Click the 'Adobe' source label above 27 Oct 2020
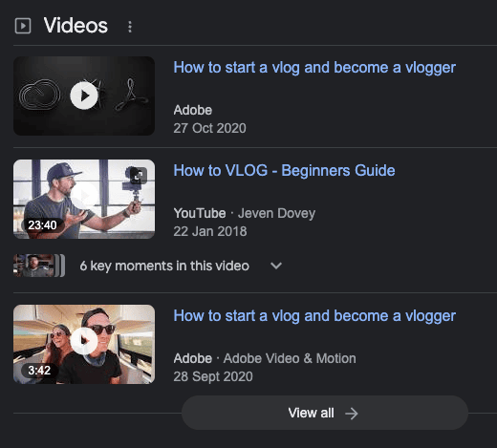 [192, 110]
